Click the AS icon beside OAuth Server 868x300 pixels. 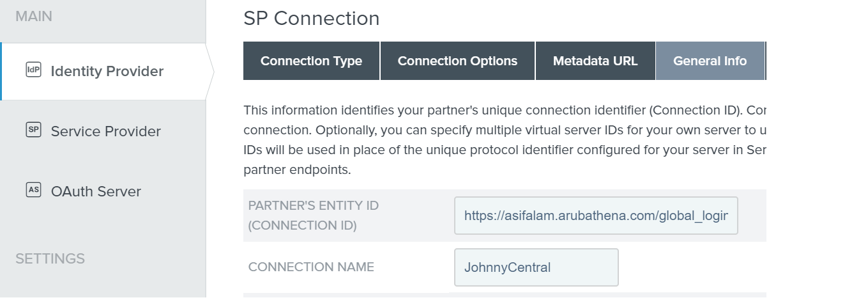coord(33,190)
